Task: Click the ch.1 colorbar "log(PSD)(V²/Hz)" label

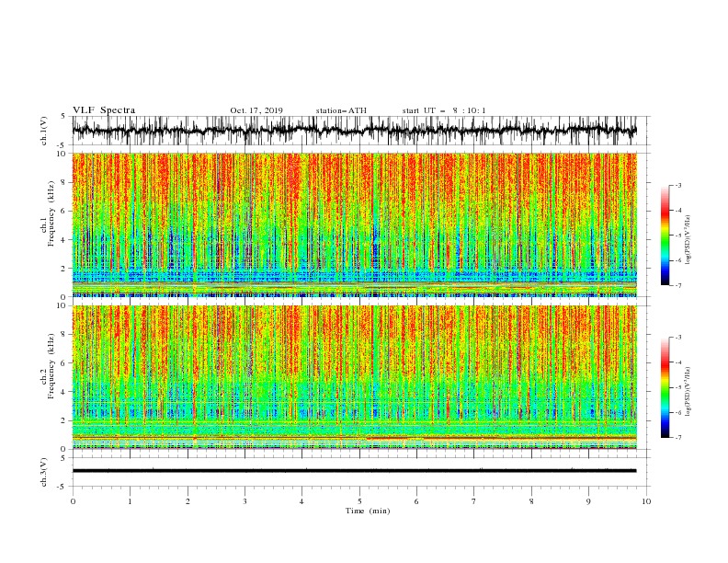Action: point(688,240)
